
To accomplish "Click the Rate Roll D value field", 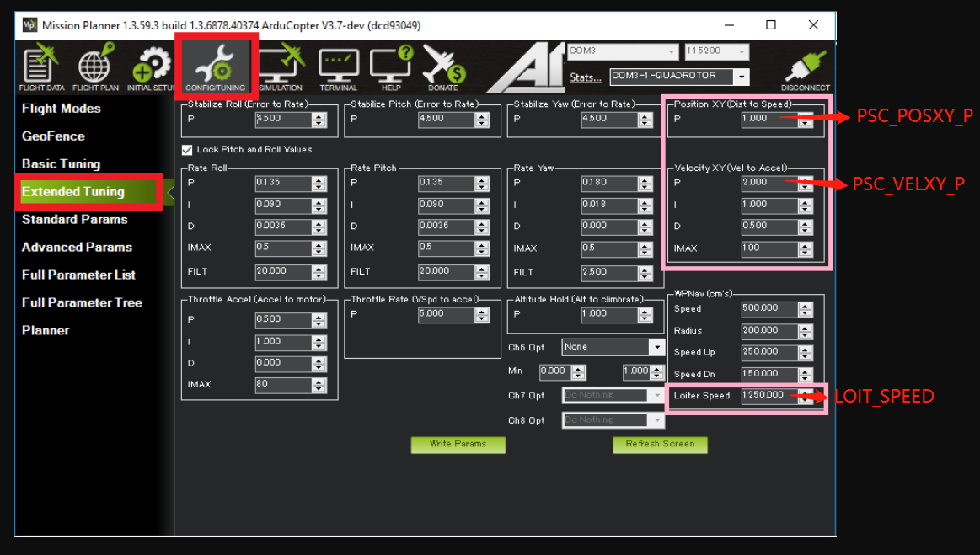I will click(x=283, y=227).
